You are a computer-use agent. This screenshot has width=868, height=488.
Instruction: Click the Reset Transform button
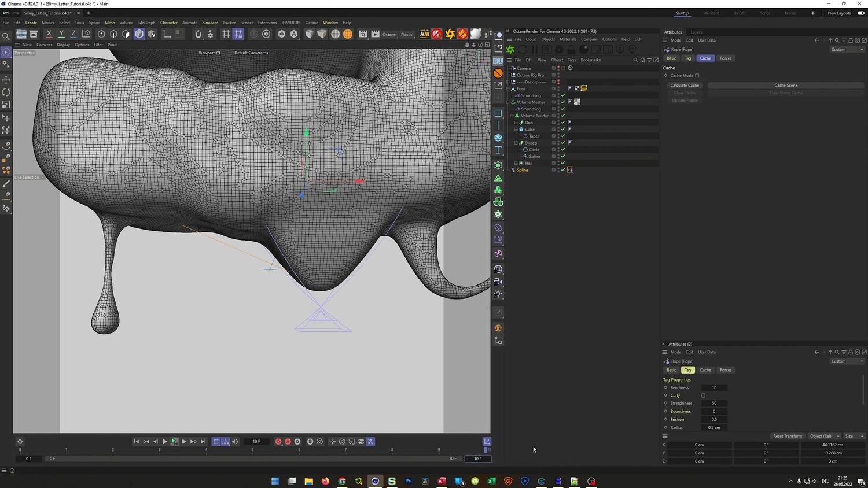click(788, 436)
